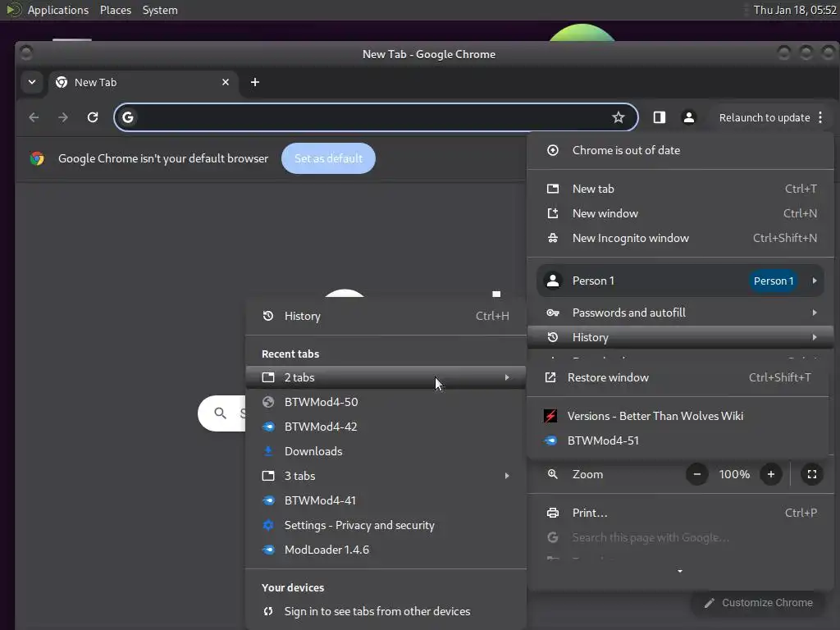Click the three-dot Chrome menu icon
The width and height of the screenshot is (840, 630).
820,117
